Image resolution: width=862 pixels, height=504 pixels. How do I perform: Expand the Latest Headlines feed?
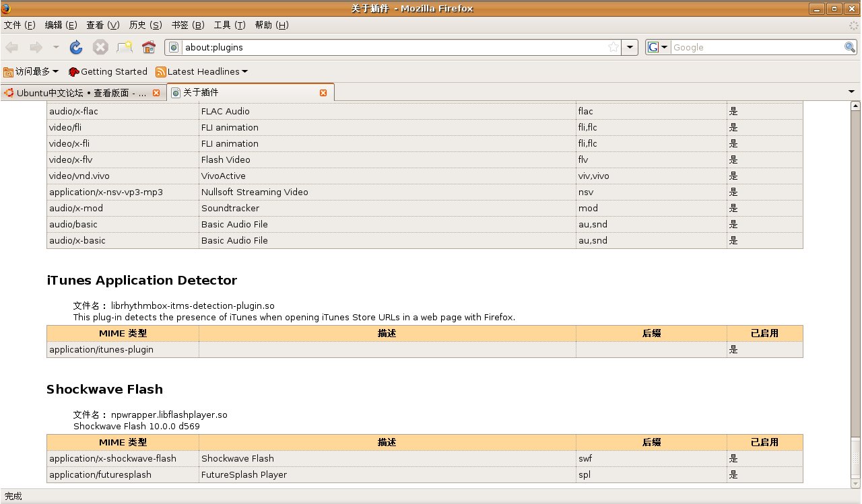click(x=202, y=71)
